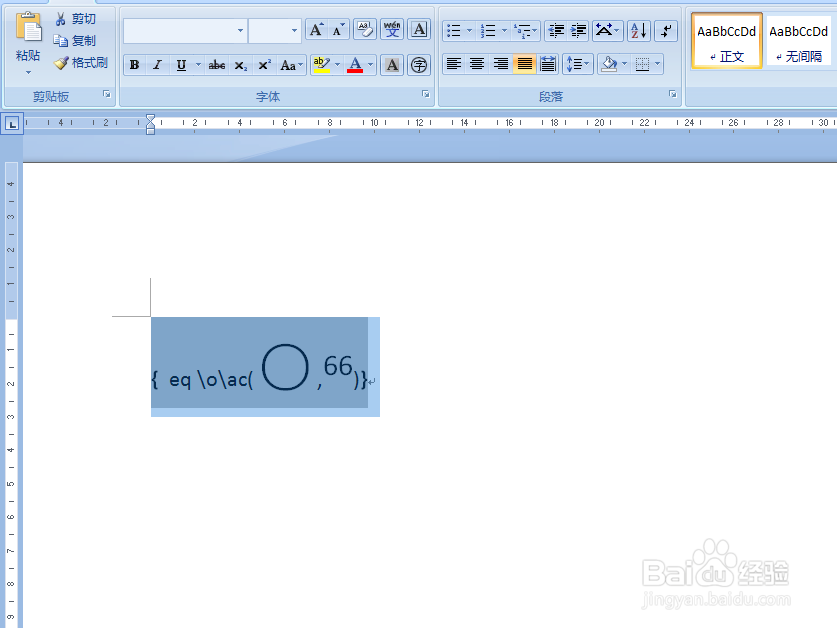
Task: Open font color dropdown arrow
Action: (x=370, y=65)
